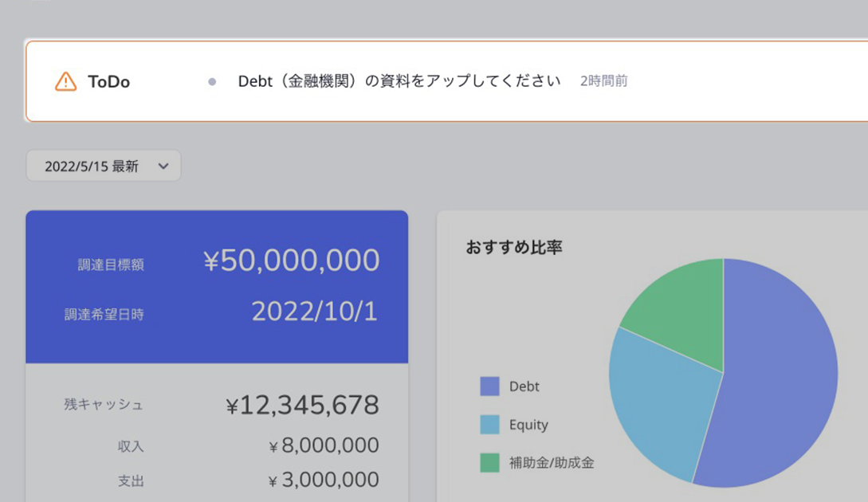The width and height of the screenshot is (868, 502).
Task: Select the 収入 value ¥8,000,000
Action: pyautogui.click(x=323, y=445)
